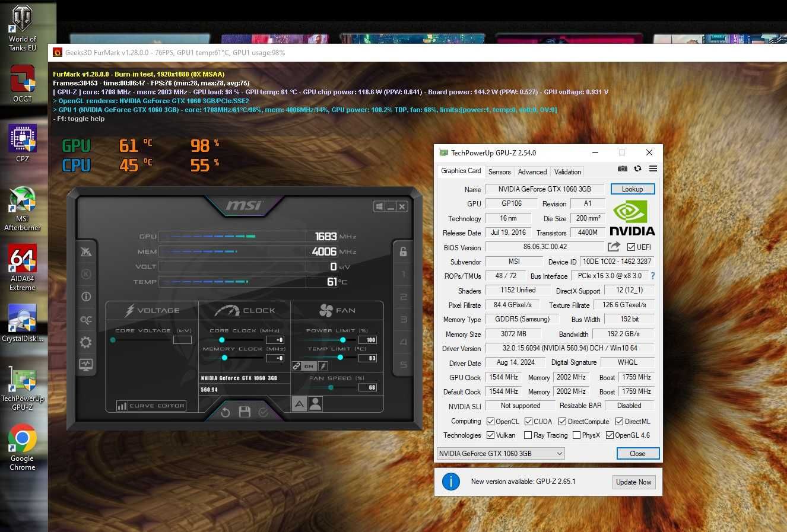Toggle temp limit priority lightning icon

pyautogui.click(x=323, y=367)
